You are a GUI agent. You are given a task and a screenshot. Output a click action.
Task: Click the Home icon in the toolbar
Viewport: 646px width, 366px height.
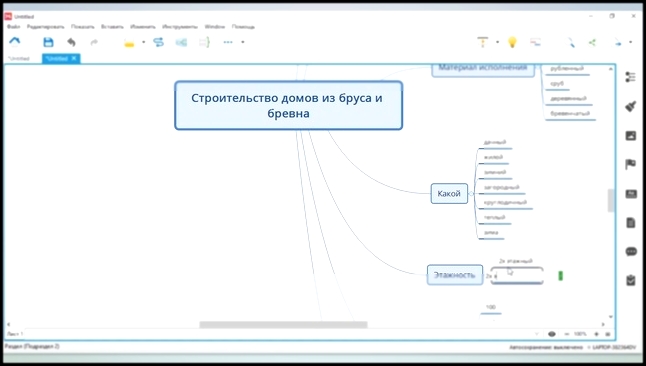pos(15,42)
